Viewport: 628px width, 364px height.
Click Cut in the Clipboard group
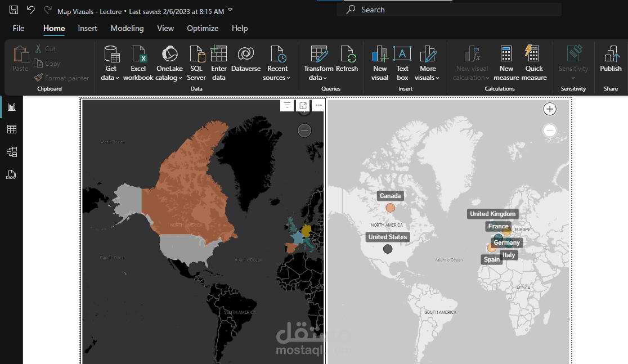(x=45, y=49)
